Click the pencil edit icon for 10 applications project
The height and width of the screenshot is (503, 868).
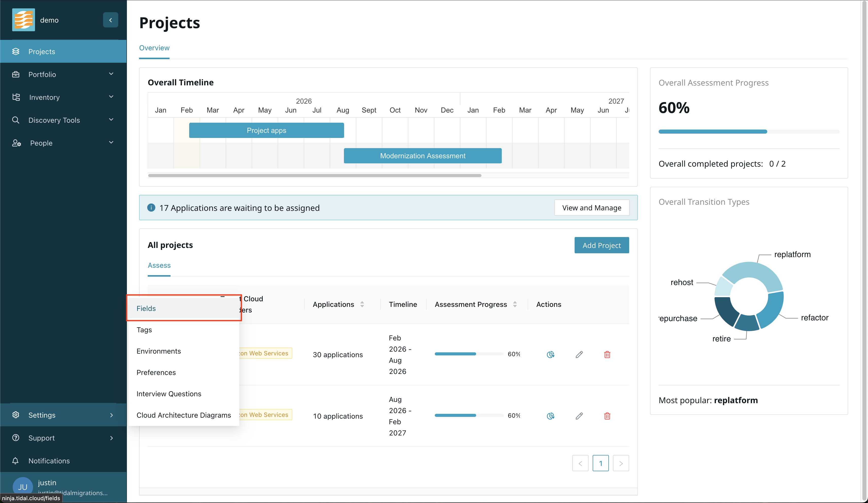(x=579, y=416)
